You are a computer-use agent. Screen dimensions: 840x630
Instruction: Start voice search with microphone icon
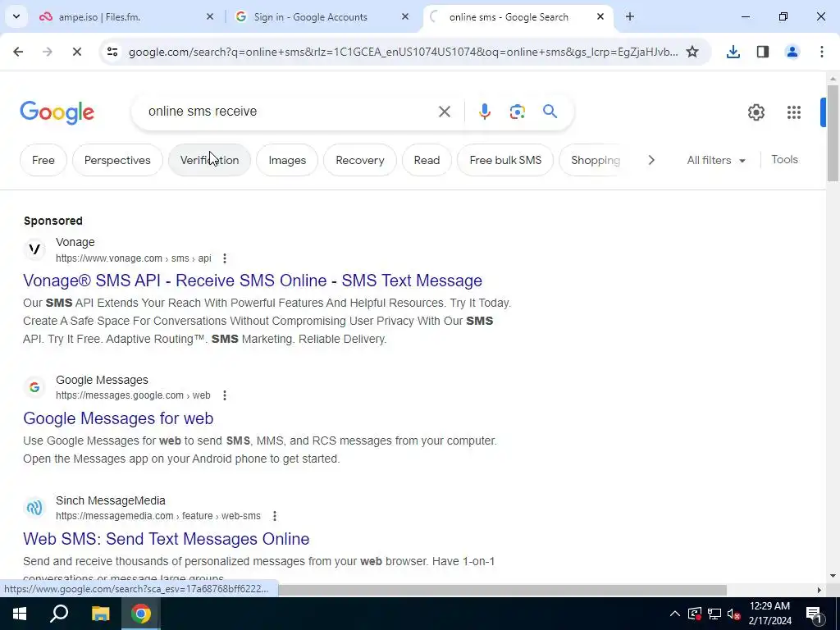[x=484, y=112]
